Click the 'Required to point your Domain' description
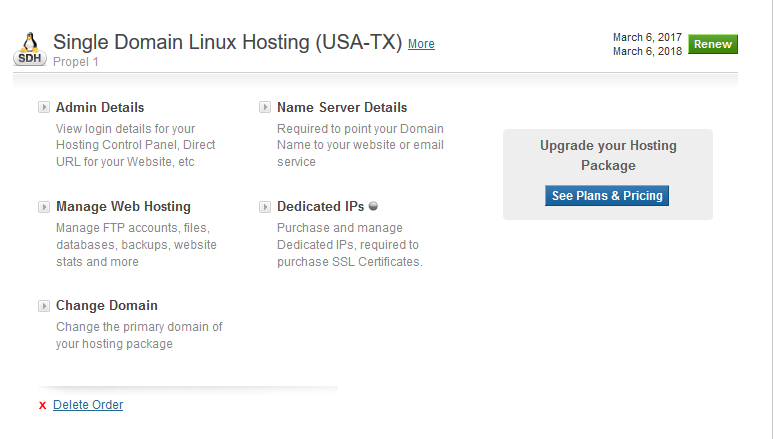The image size is (773, 439). click(360, 145)
